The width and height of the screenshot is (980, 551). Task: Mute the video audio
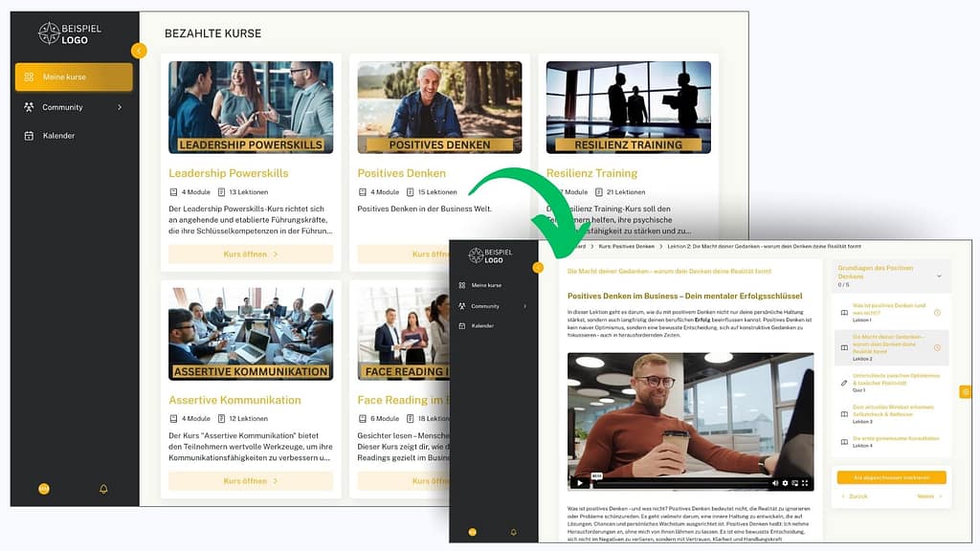pos(775,483)
